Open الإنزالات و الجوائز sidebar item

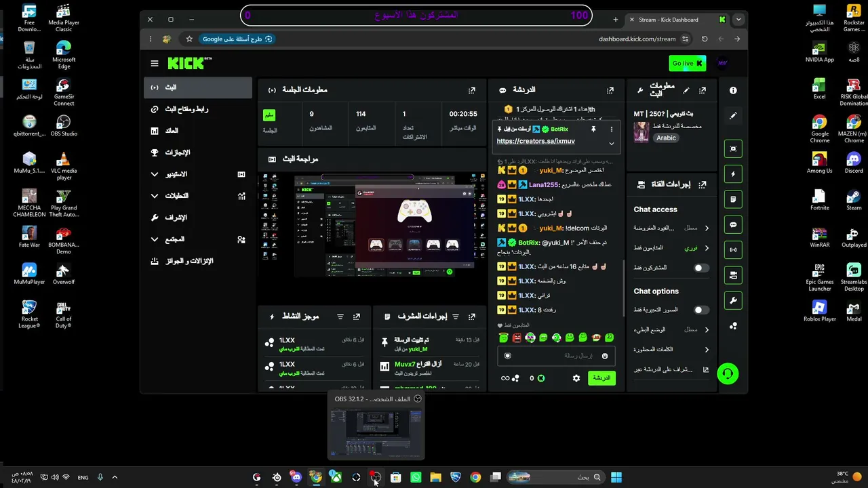[198, 261]
